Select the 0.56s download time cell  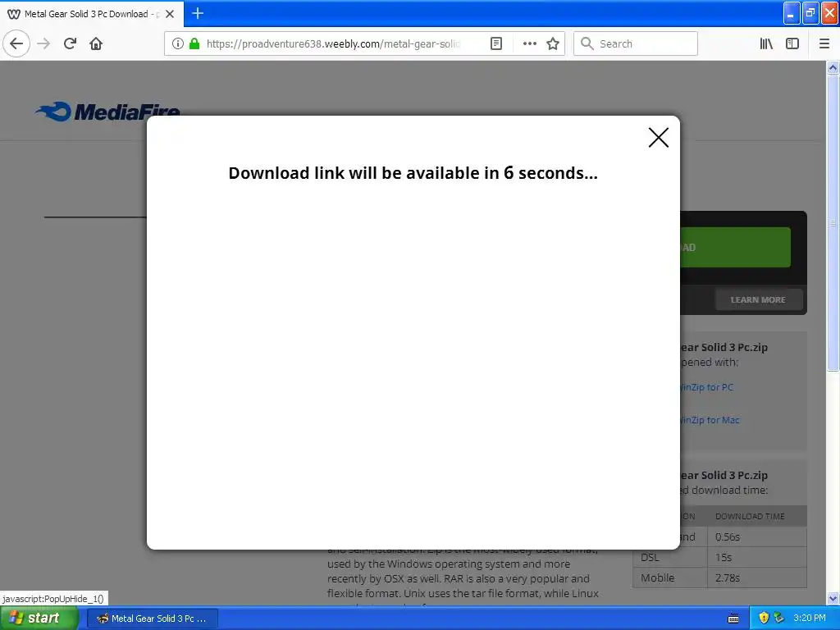[x=757, y=536]
